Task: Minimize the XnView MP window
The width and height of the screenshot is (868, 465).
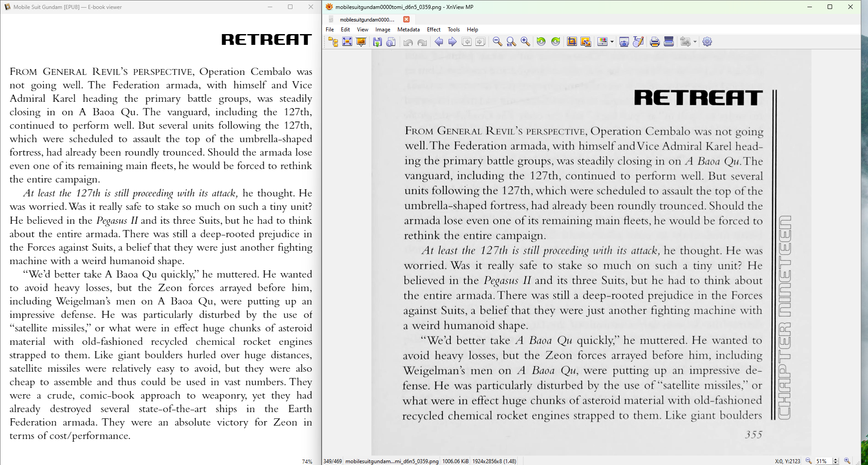Action: [x=810, y=7]
